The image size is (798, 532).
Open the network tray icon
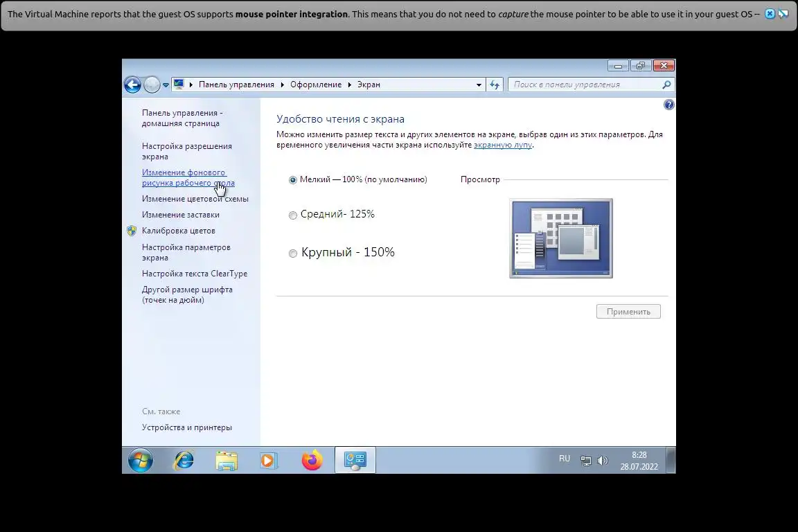pyautogui.click(x=586, y=461)
